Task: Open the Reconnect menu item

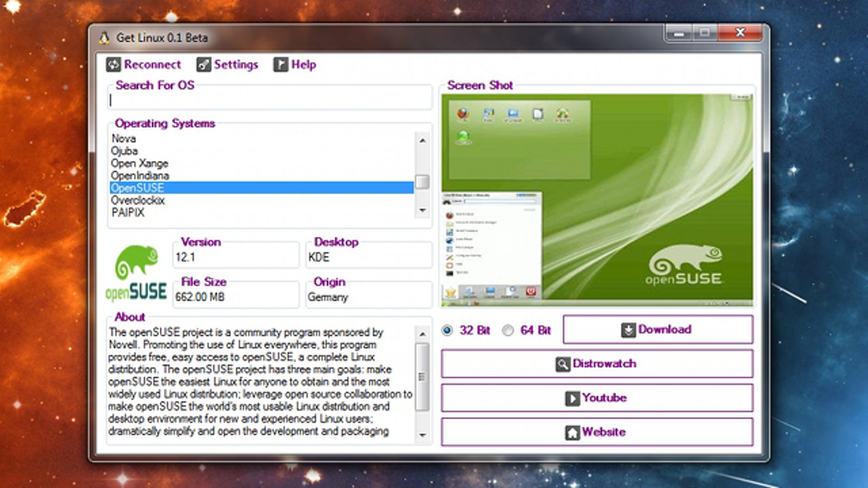Action: [x=144, y=65]
